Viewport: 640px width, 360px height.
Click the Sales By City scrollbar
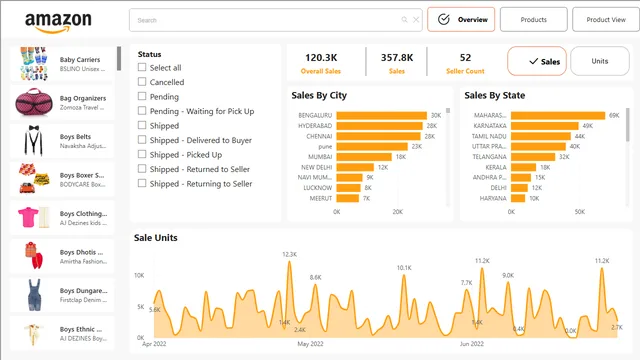(x=448, y=111)
